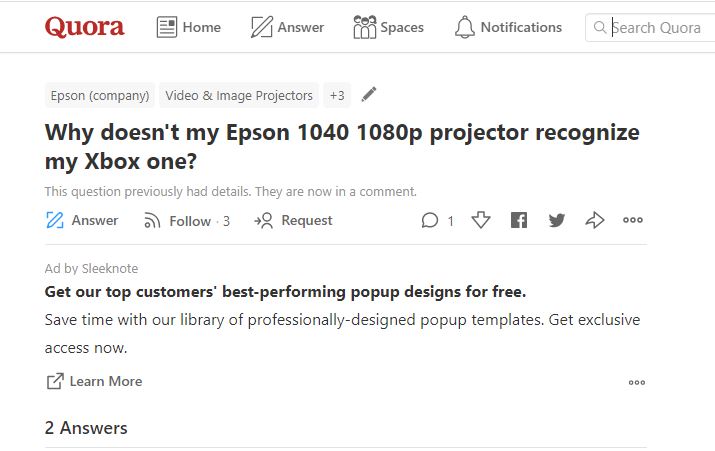Downvote the question
Viewport: 715px width, 451px height.
(x=481, y=220)
